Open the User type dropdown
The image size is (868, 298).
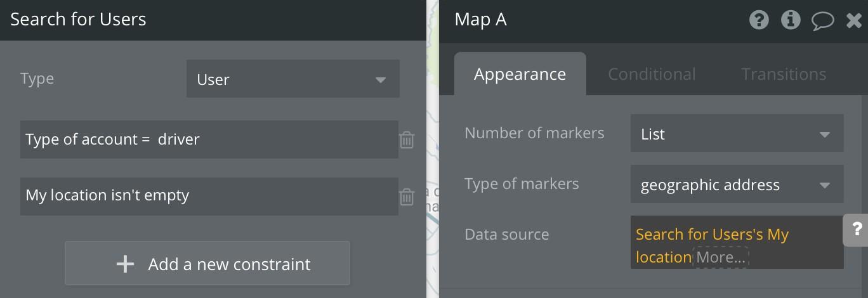click(x=293, y=79)
